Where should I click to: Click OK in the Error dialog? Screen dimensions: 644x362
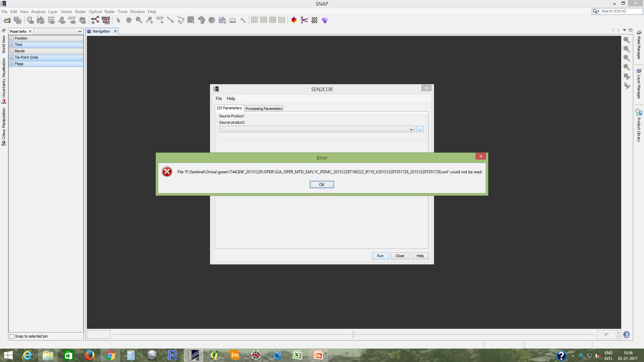pyautogui.click(x=321, y=185)
